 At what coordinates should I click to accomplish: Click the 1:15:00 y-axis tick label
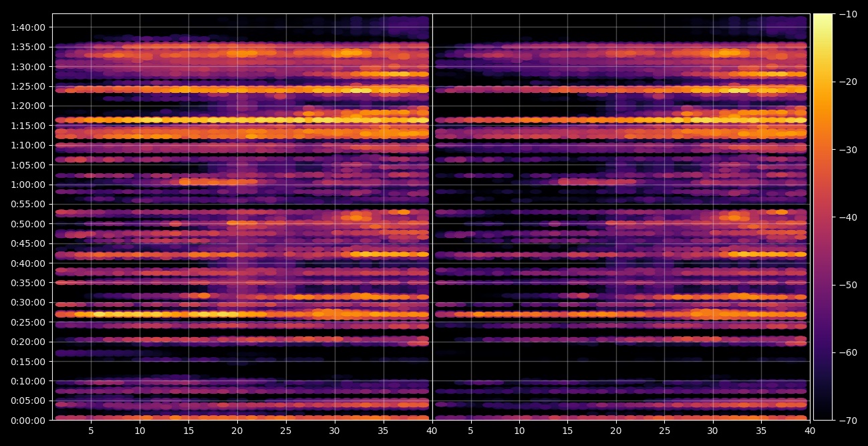(x=28, y=126)
